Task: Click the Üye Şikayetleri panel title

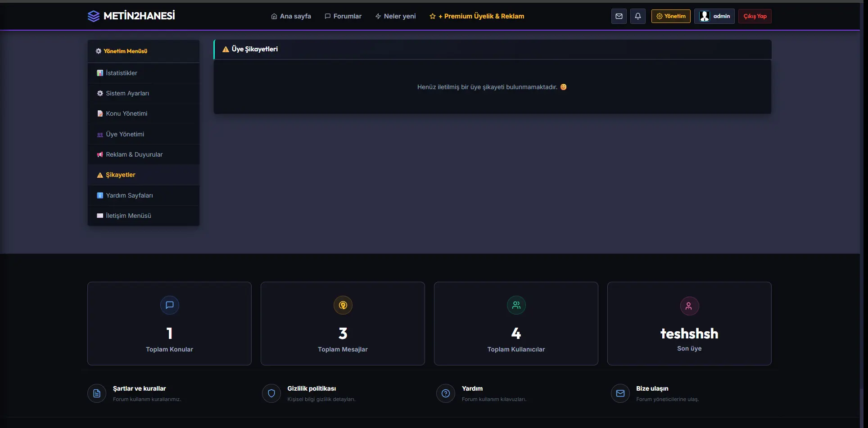Action: 255,49
